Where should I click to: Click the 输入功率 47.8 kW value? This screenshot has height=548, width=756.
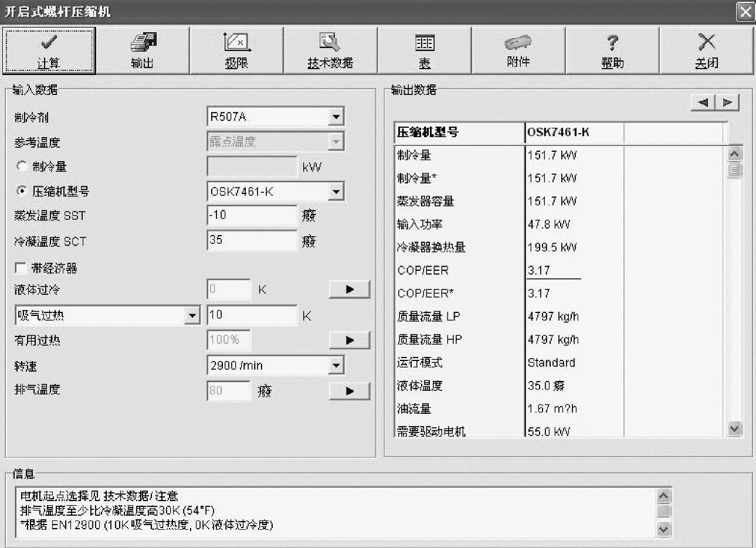pos(549,224)
